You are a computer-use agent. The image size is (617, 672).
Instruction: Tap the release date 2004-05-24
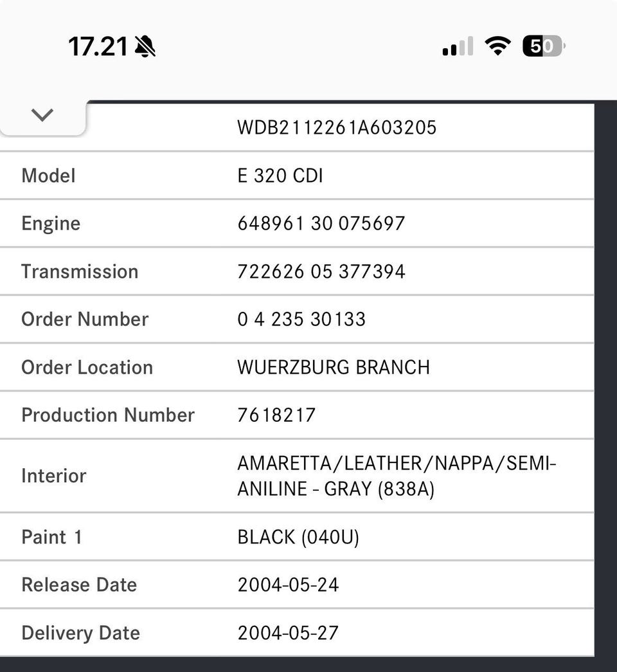[288, 585]
